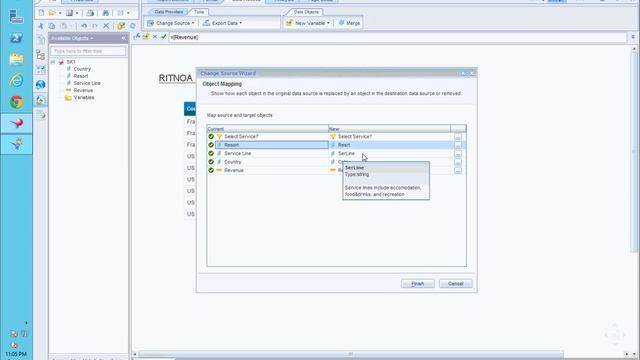Click the Copy icon in toolbar
The width and height of the screenshot is (640, 360).
tap(52, 26)
